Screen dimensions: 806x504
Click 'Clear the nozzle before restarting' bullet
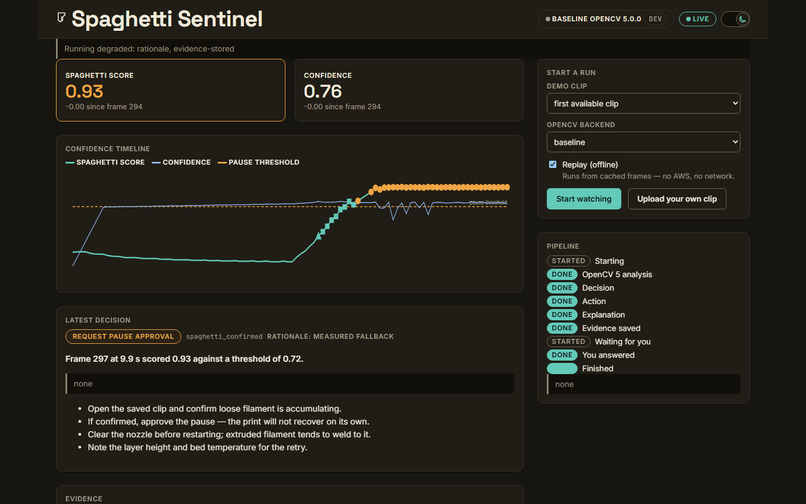point(229,435)
